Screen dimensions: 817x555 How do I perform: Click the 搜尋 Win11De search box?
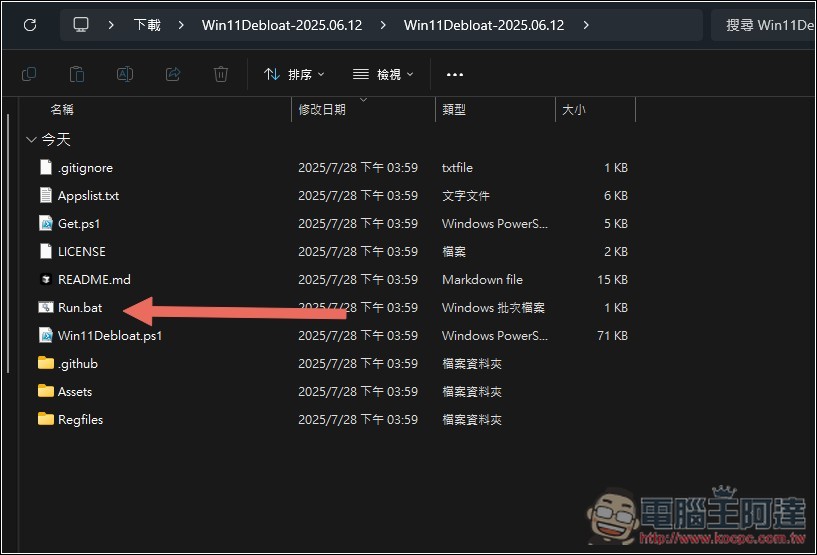(x=763, y=25)
